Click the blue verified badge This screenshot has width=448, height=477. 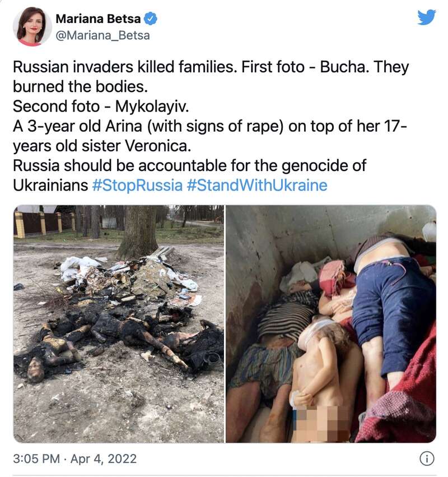point(151,19)
